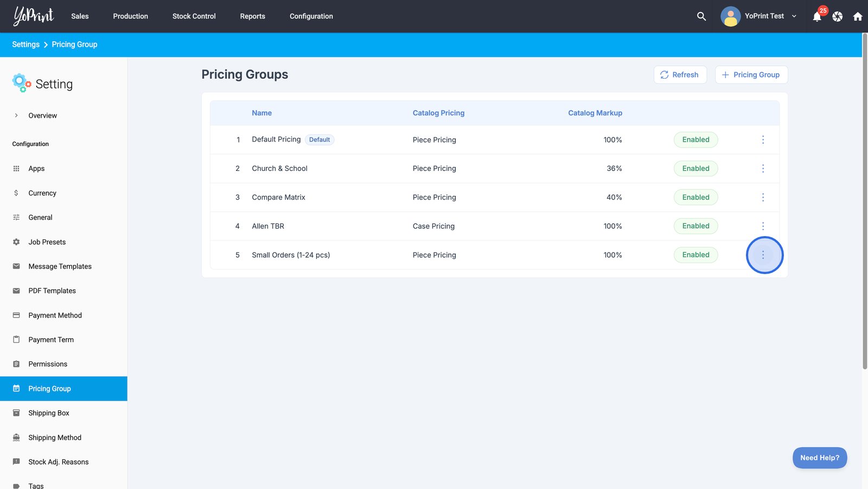Viewport: 868px width, 489px height.
Task: Click the page vertical scrollbar
Action: tap(865, 201)
